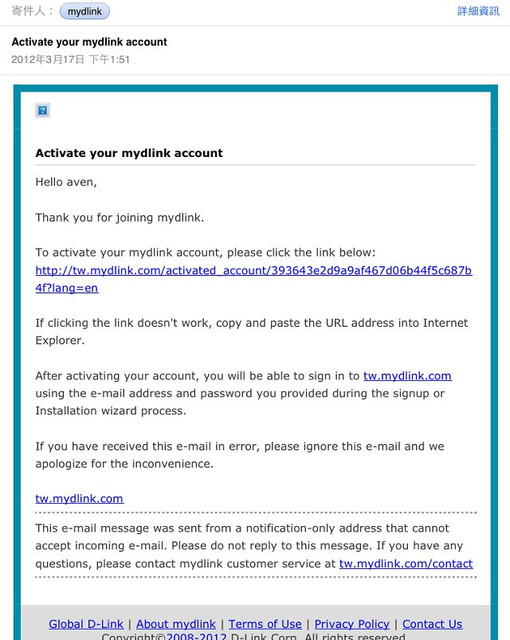Click the email subject line in header
Image resolution: width=510 pixels, height=640 pixels.
point(89,42)
